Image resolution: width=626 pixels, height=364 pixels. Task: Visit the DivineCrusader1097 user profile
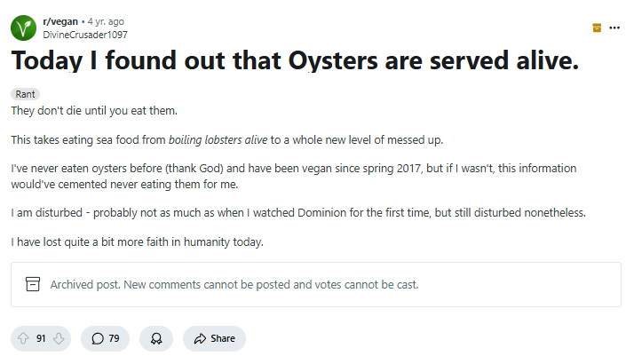85,35
